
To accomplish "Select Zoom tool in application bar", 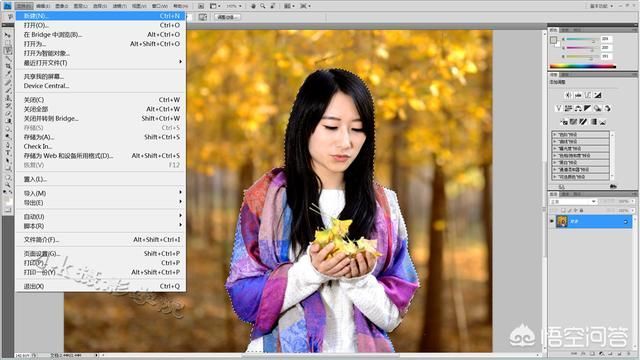I will pos(262,6).
